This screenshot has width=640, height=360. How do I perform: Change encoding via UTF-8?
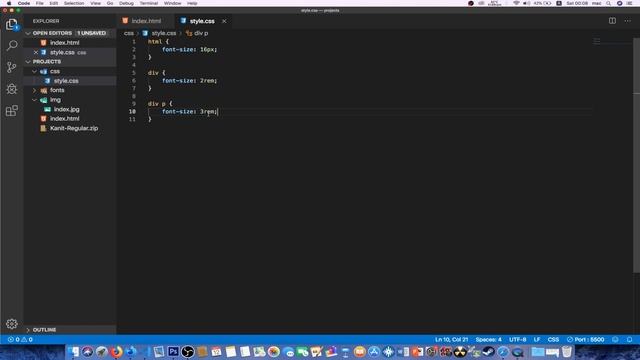pos(518,340)
